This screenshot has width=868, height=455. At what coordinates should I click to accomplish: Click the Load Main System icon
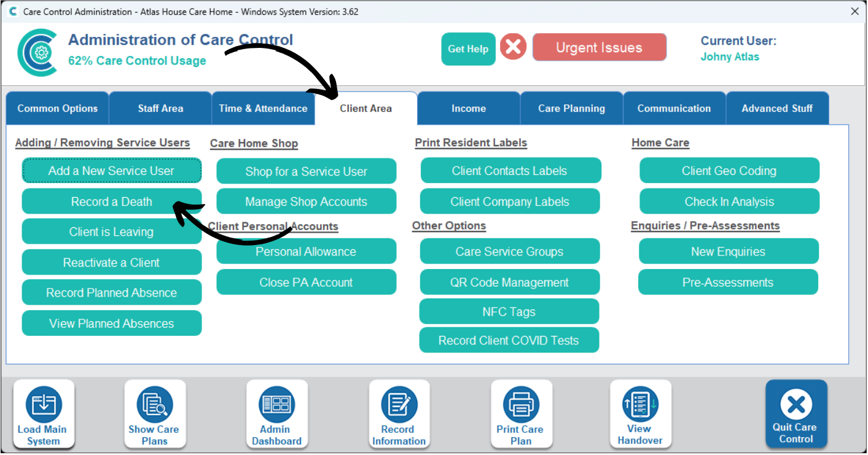click(x=44, y=414)
